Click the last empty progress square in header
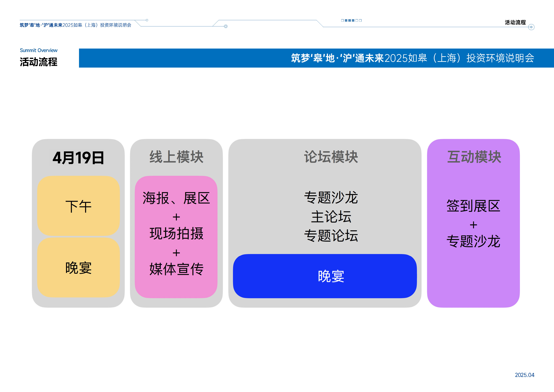 click(x=360, y=21)
